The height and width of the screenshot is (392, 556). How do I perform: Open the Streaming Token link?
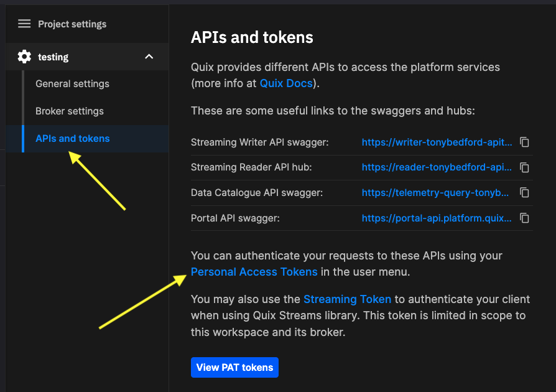tap(347, 299)
